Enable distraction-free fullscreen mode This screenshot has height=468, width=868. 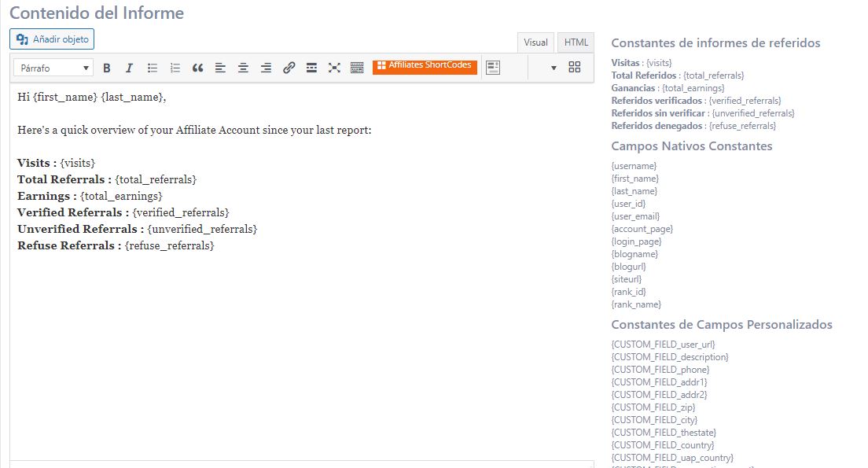pos(334,68)
